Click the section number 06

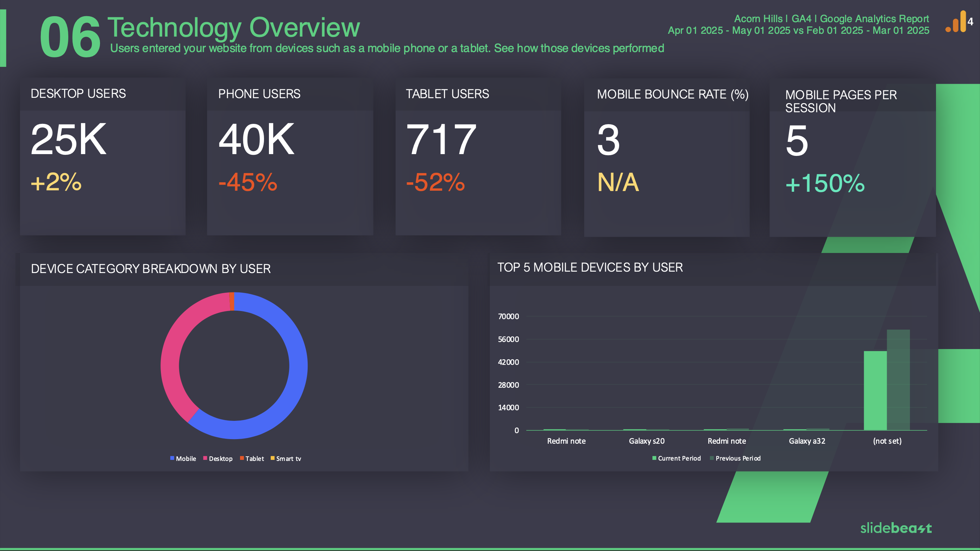click(70, 37)
